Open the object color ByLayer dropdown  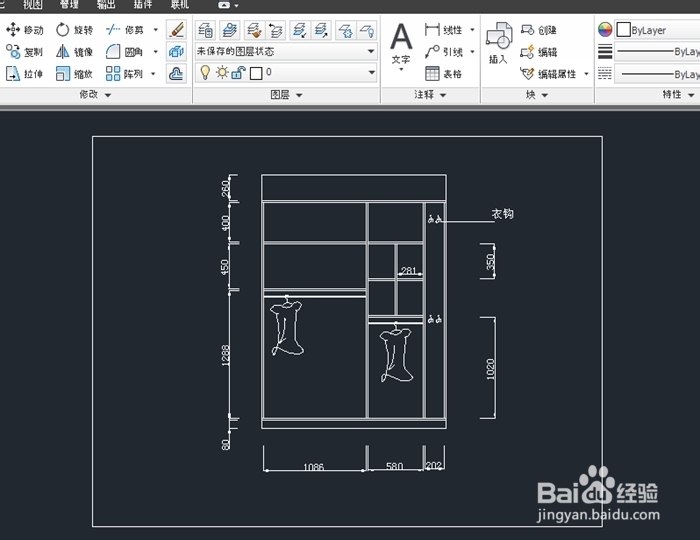click(x=657, y=30)
